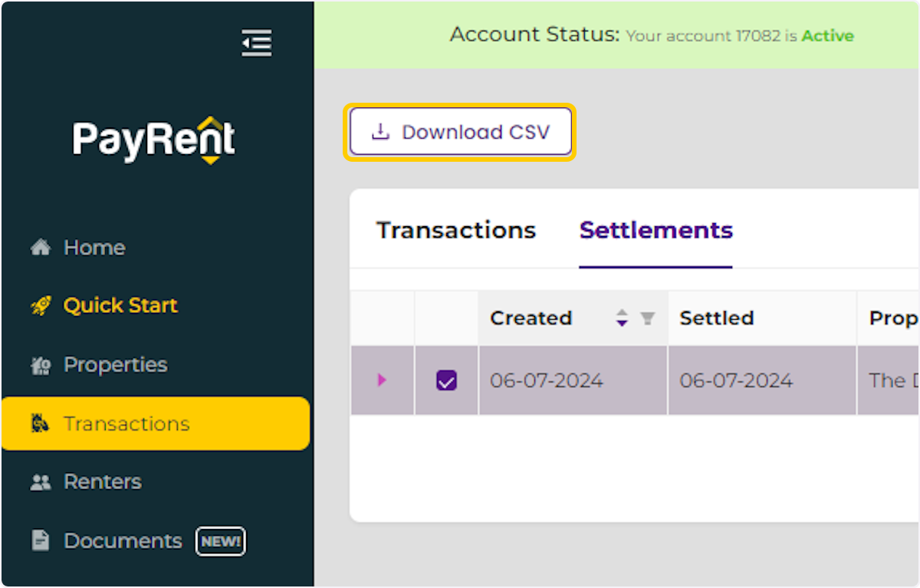The height and width of the screenshot is (588, 920).
Task: Expand the settlement row with the pink arrow
Action: (382, 379)
